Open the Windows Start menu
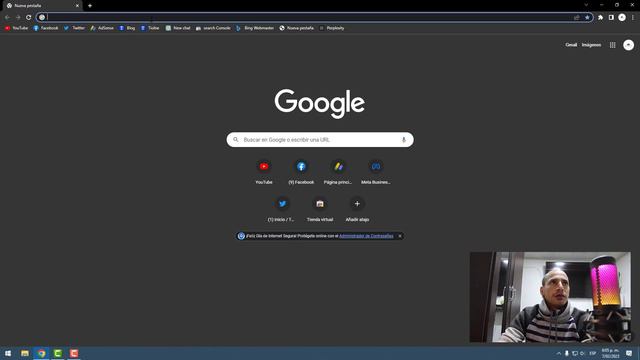Screen dimensions: 640x360 point(8,353)
